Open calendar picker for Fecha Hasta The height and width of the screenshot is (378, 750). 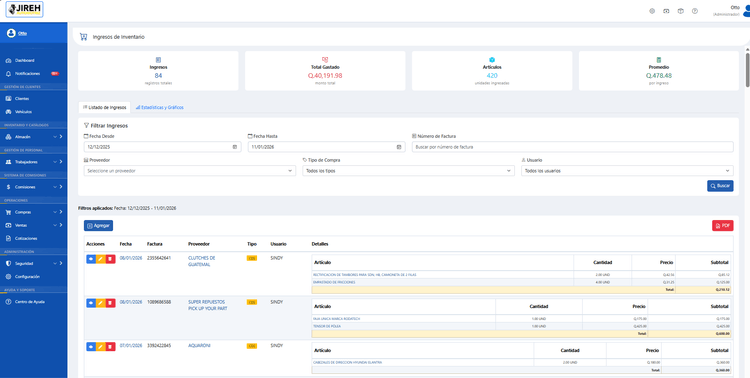tap(399, 147)
